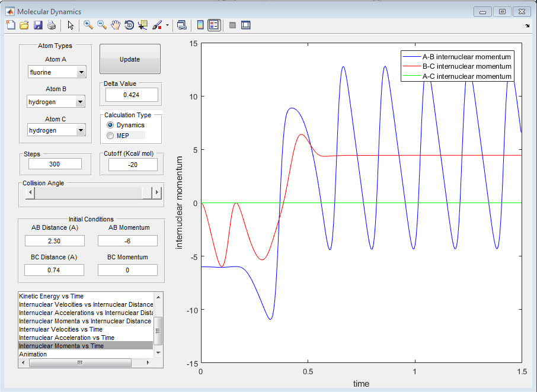This screenshot has width=537, height=392.
Task: Toggle the Insert Legend toolbar icon
Action: pyautogui.click(x=214, y=25)
